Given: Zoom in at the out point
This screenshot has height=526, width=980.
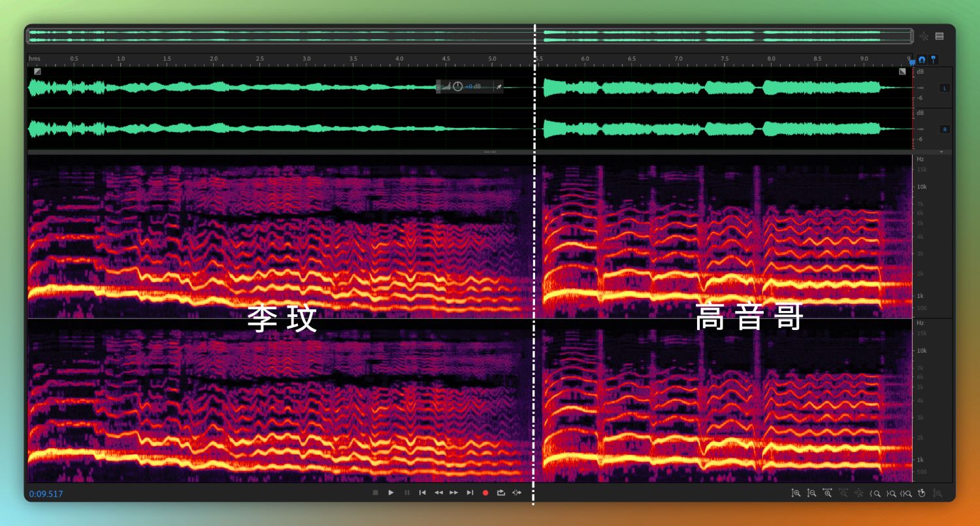Looking at the screenshot, I should point(890,493).
